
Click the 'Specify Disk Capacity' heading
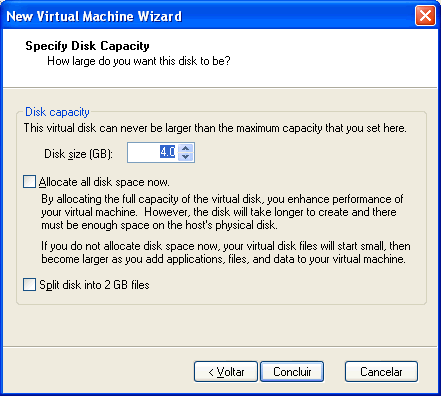[x=87, y=46]
